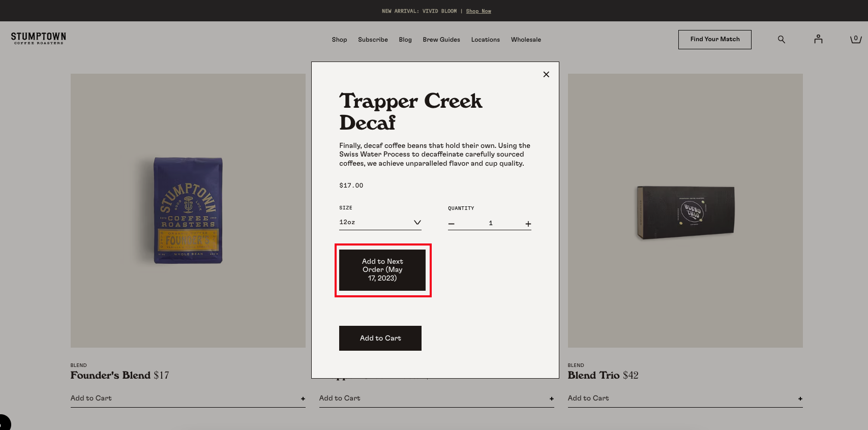Click Add to Next Order (May 17, 2023)
The height and width of the screenshot is (430, 868).
point(382,270)
